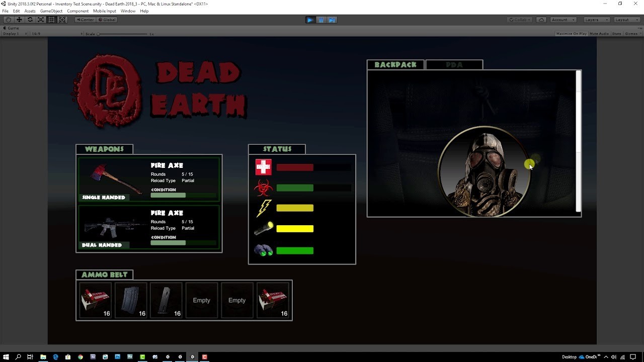The width and height of the screenshot is (644, 362).
Task: Select the first Empty ammo belt slot
Action: [202, 300]
